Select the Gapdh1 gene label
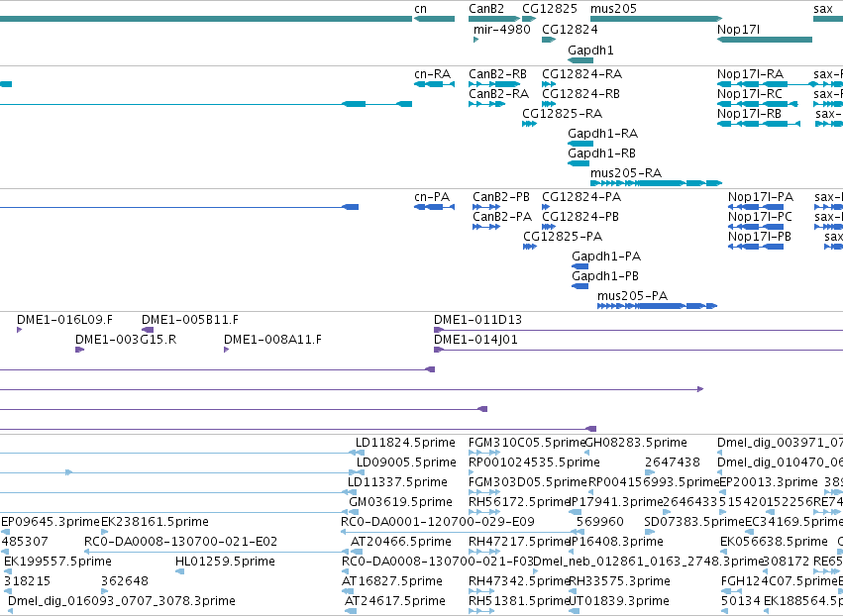 [x=590, y=51]
